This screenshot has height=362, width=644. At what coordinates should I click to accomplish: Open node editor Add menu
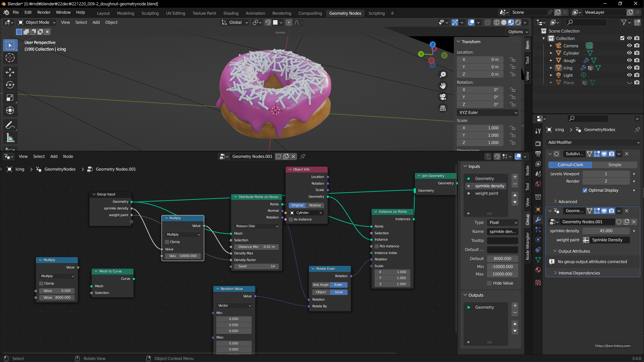54,156
